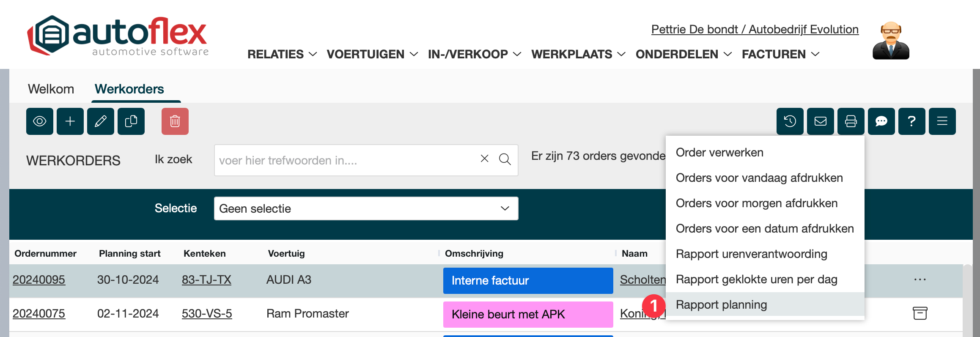Expand the WERKPLAATS menu

(x=578, y=54)
